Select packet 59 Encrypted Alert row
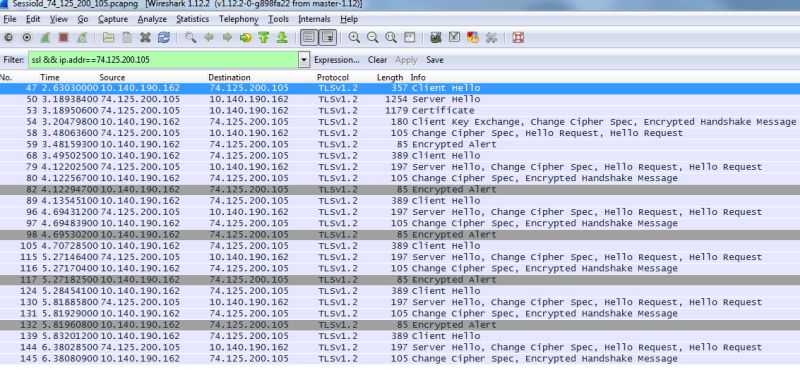800x370 pixels. (x=400, y=144)
